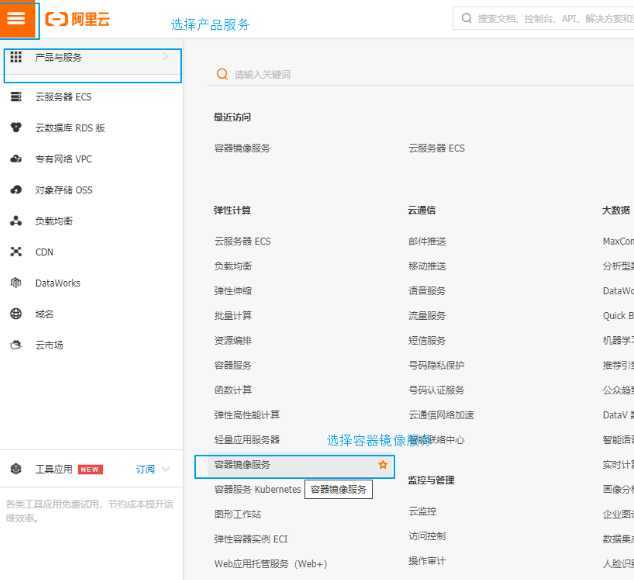Open 负载均衡 under 弹性计算
Image resolution: width=634 pixels, height=580 pixels.
(233, 266)
